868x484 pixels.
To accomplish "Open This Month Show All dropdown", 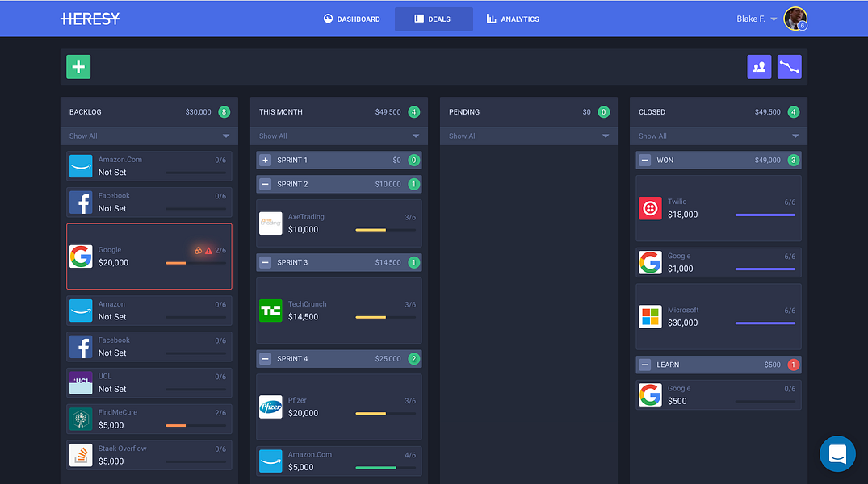I will click(x=339, y=136).
